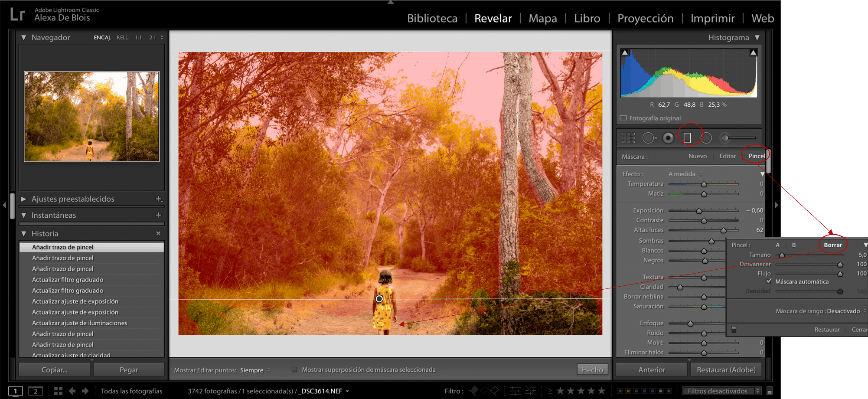The width and height of the screenshot is (868, 399).
Task: Filter by five-star rating
Action: pyautogui.click(x=601, y=391)
